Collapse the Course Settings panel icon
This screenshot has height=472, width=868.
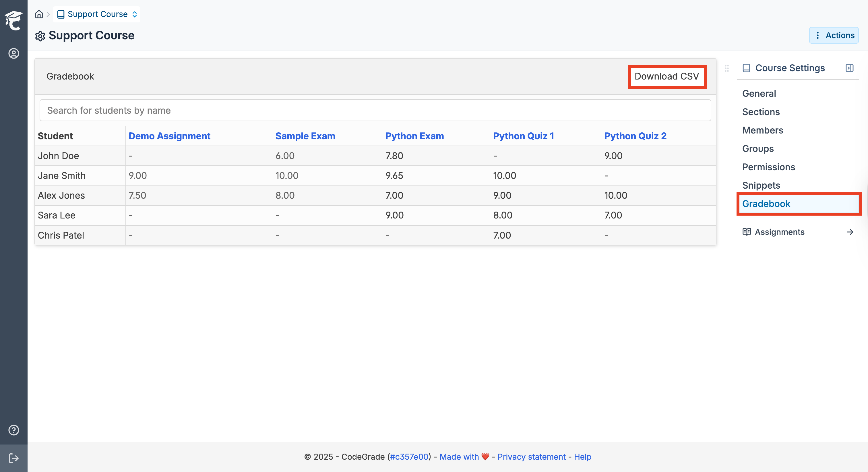(x=849, y=68)
